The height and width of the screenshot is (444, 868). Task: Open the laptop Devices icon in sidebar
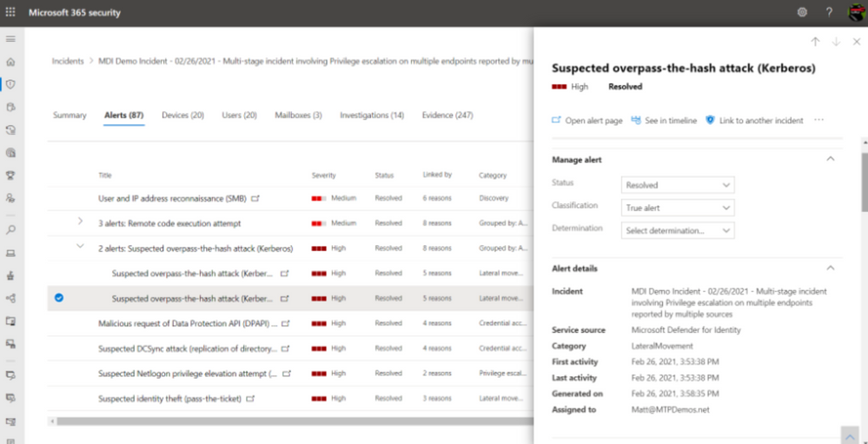point(10,254)
